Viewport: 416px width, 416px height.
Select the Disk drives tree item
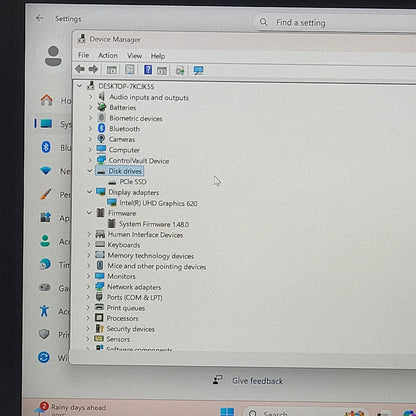(x=120, y=171)
